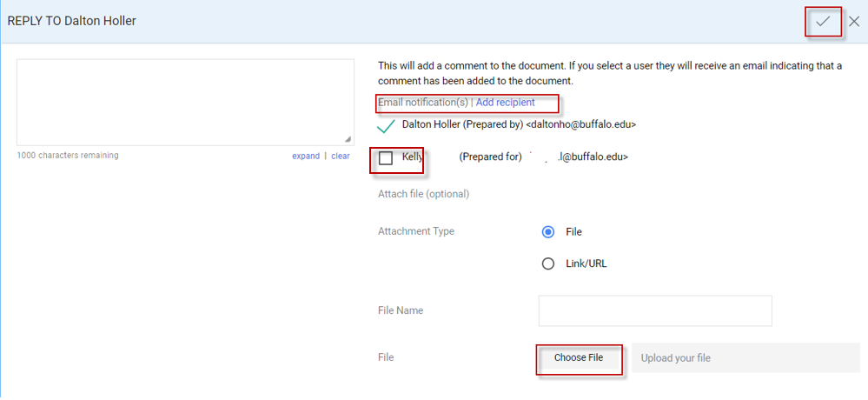Viewport: 868px width, 400px height.
Task: Close the Reply to Dalton Holler dialog
Action: pyautogui.click(x=854, y=22)
